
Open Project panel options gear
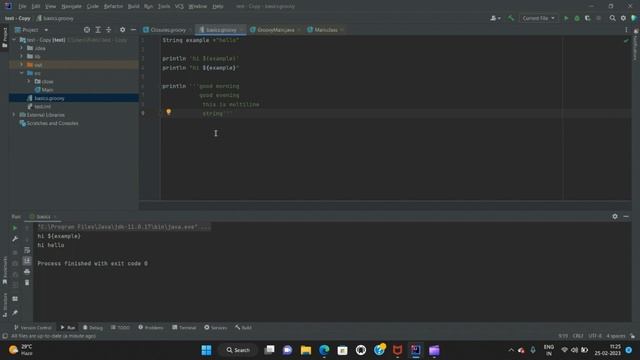click(122, 30)
